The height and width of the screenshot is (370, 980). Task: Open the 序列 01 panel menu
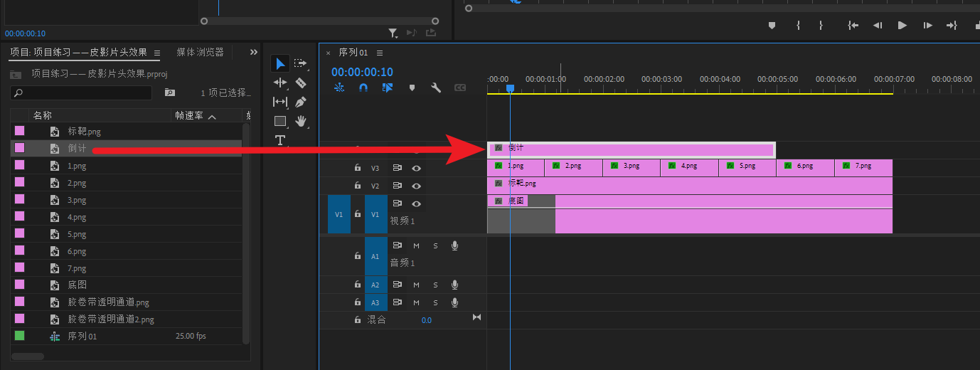(x=380, y=53)
